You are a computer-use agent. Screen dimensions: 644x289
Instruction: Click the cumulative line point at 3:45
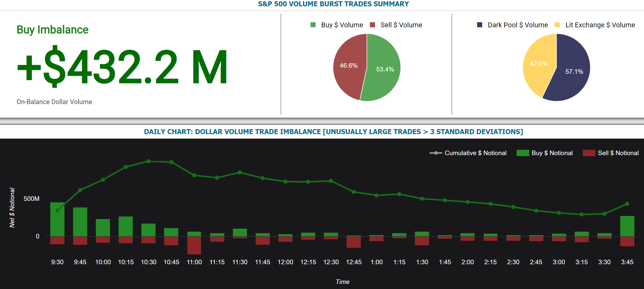click(627, 204)
